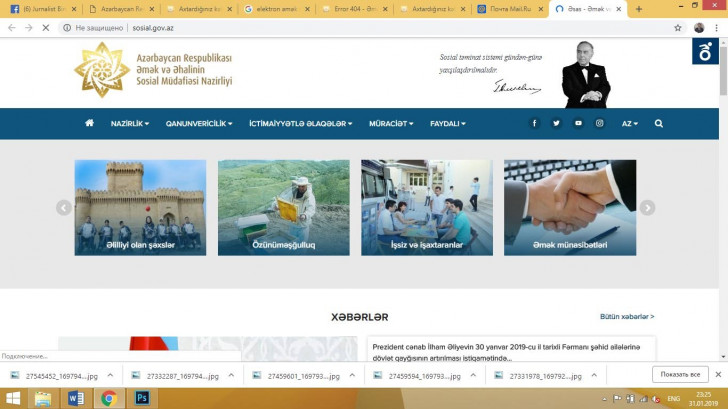The height and width of the screenshot is (409, 728).
Task: Open Photoshop from the taskbar
Action: (x=142, y=398)
